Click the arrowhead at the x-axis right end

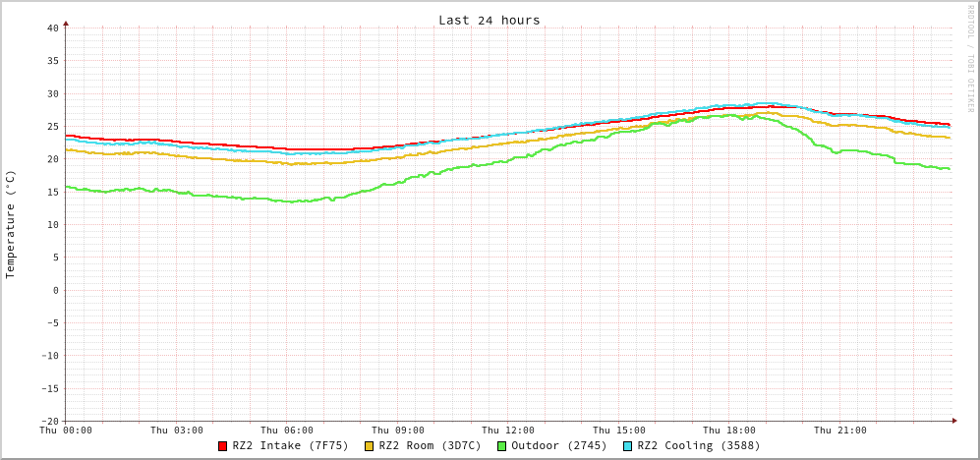[953, 421]
